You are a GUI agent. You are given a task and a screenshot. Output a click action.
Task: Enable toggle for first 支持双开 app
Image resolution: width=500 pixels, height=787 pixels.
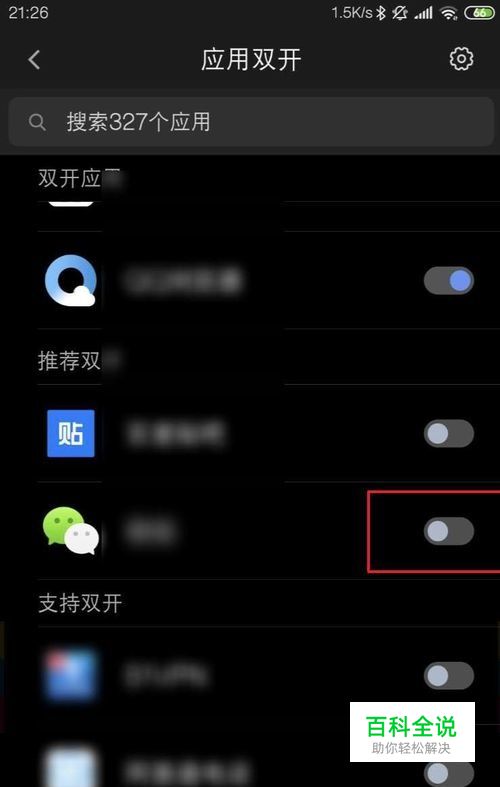(x=449, y=676)
